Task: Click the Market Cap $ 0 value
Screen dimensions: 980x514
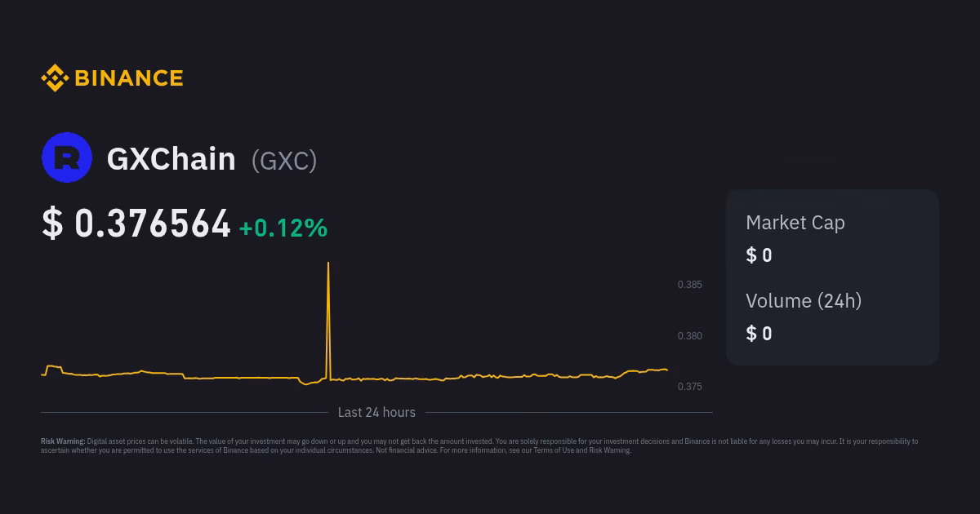Action: 759,255
